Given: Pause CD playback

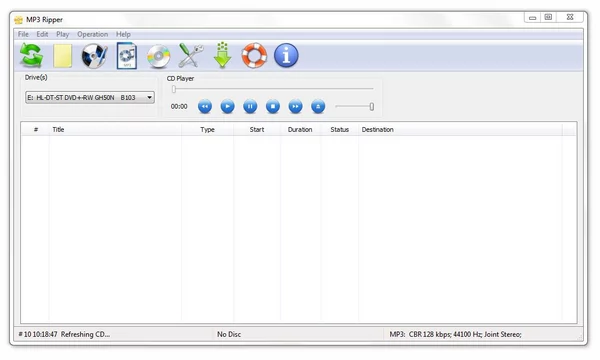Looking at the screenshot, I should coord(250,106).
